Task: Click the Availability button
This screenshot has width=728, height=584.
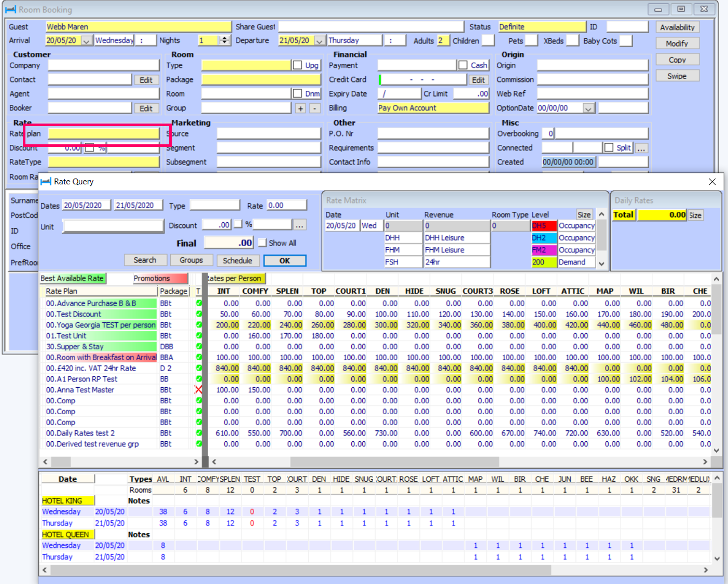Action: click(x=677, y=28)
